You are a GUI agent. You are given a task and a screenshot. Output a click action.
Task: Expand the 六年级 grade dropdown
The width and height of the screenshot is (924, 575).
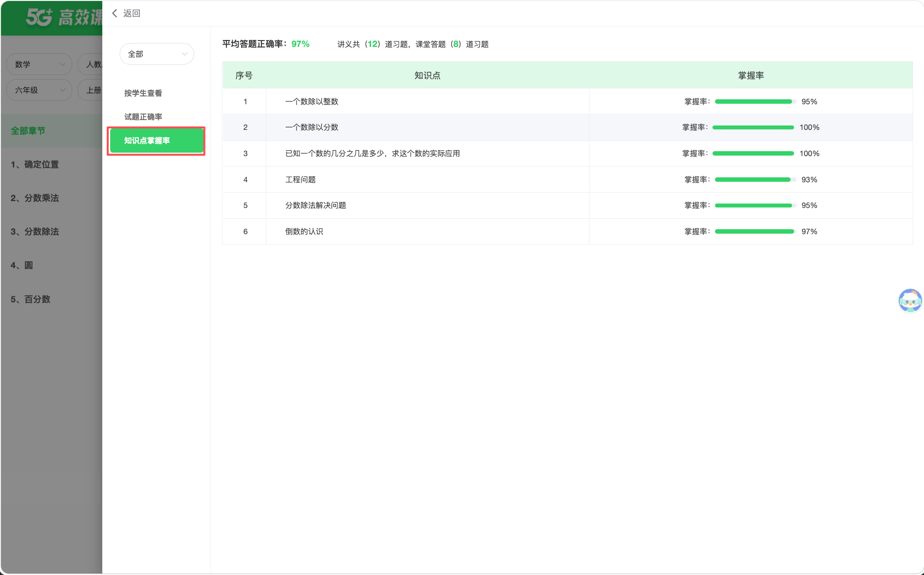(x=40, y=90)
